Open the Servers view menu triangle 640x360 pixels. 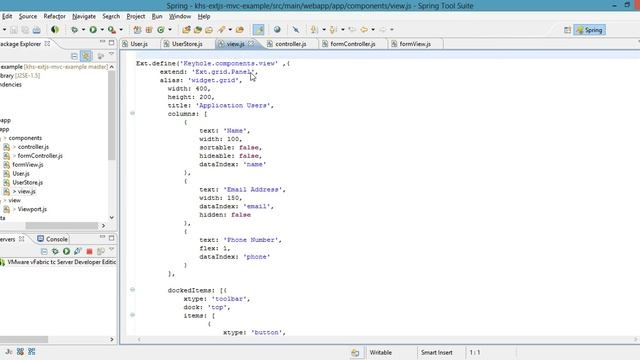click(x=111, y=250)
